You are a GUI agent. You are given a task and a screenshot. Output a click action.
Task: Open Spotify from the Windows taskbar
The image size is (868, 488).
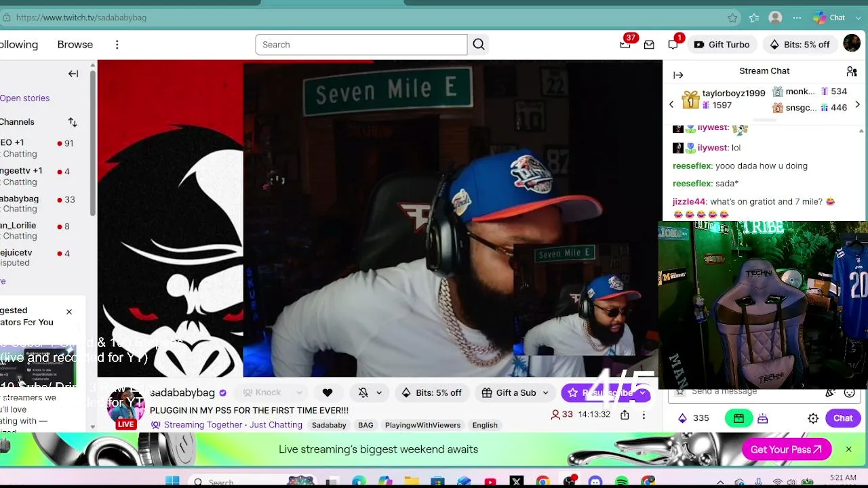tap(622, 482)
